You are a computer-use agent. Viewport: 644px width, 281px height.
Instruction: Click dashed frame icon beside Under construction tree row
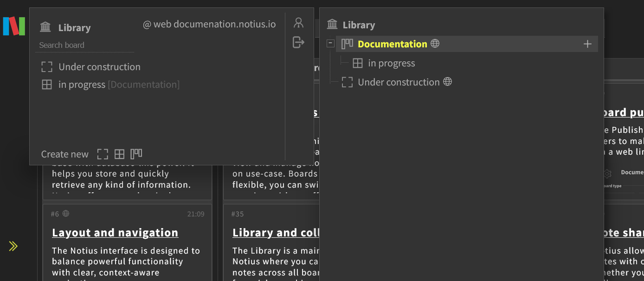tap(347, 82)
